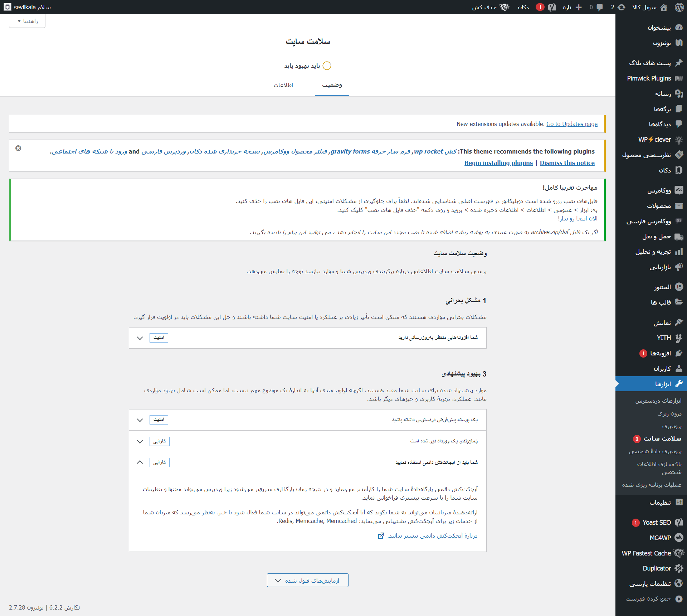Dismiss the theme plugins notice with X icon

click(18, 148)
